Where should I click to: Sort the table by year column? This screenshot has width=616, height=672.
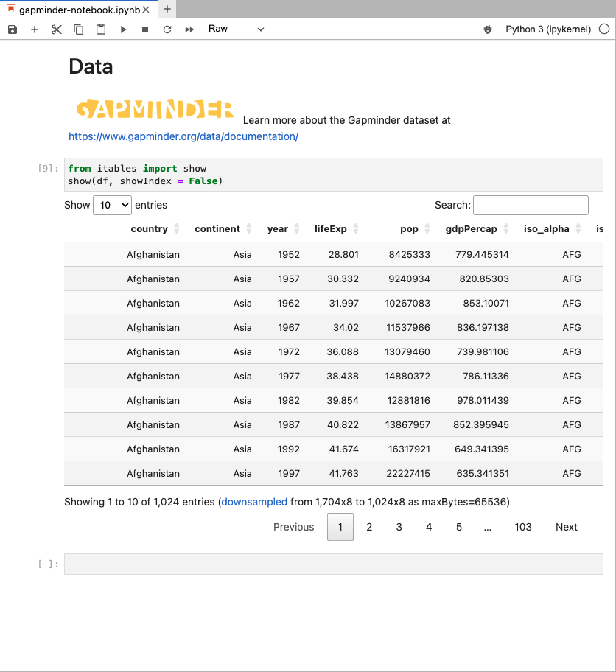point(278,228)
